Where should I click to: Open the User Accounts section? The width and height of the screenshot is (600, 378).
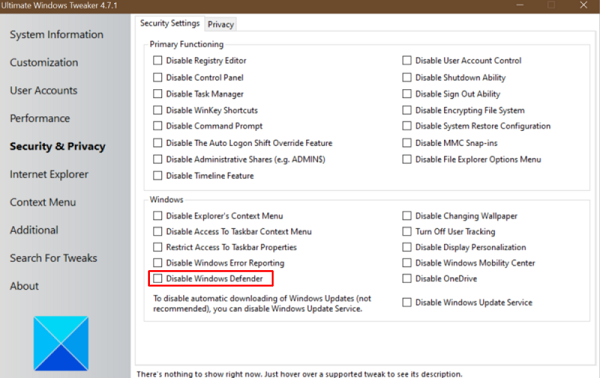coord(44,90)
